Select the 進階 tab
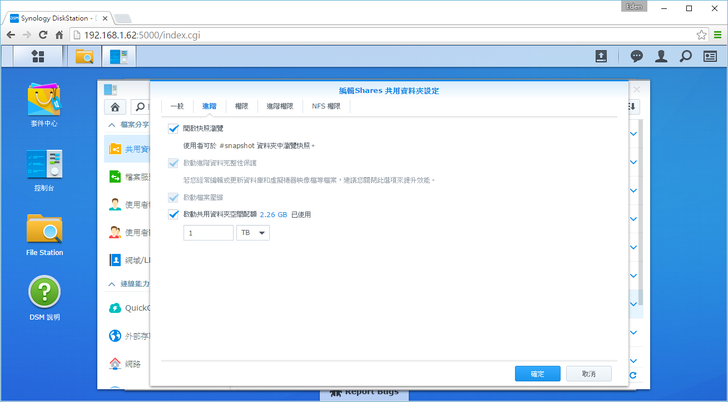Screen dimensions: 728x402 click(209, 106)
